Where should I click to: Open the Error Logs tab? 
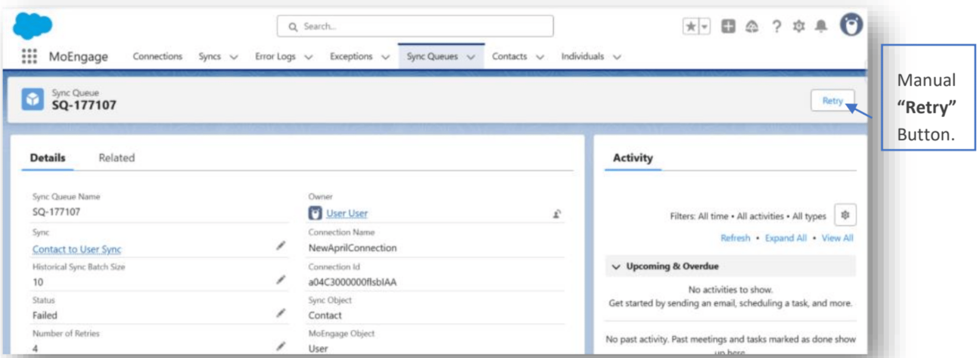click(275, 56)
